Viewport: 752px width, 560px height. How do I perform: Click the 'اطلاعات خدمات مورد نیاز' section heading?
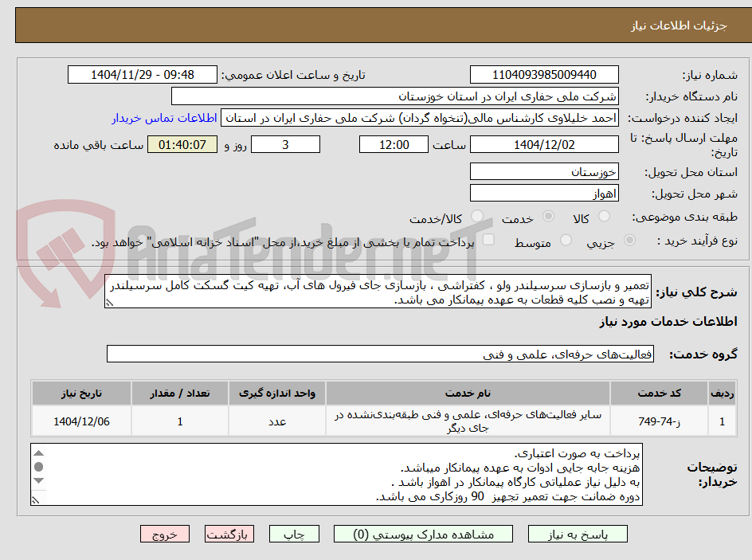tap(668, 321)
